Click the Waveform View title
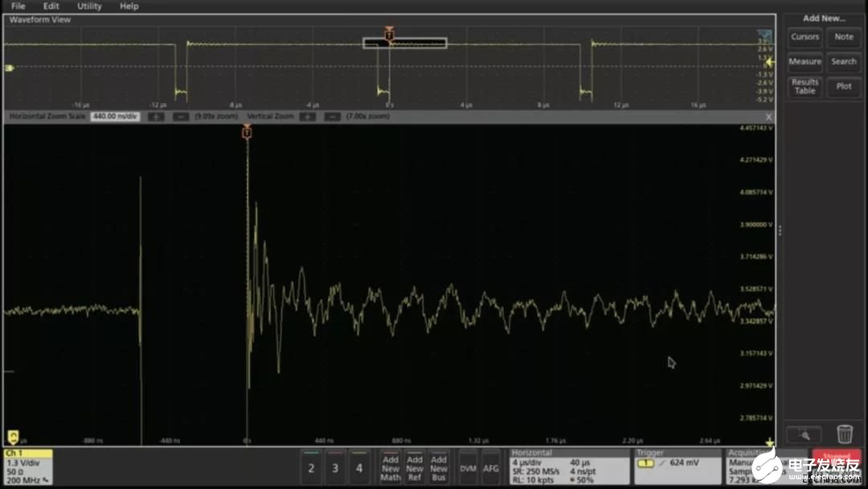Viewport: 868px width, 489px height. click(40, 19)
